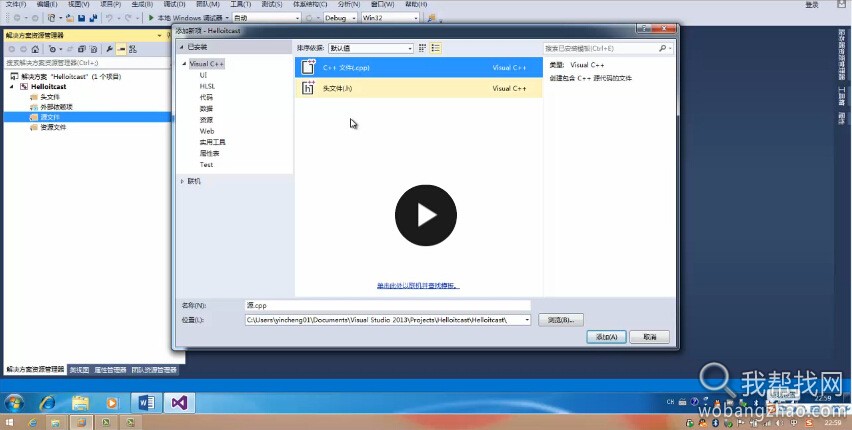Image resolution: width=852 pixels, height=430 pixels.
Task: Click the Properties wrench in Solution Explorer
Action: [109, 49]
